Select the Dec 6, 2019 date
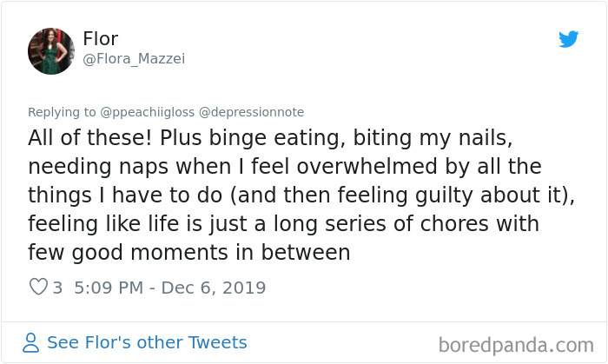This screenshot has height=364, width=608. tap(215, 287)
